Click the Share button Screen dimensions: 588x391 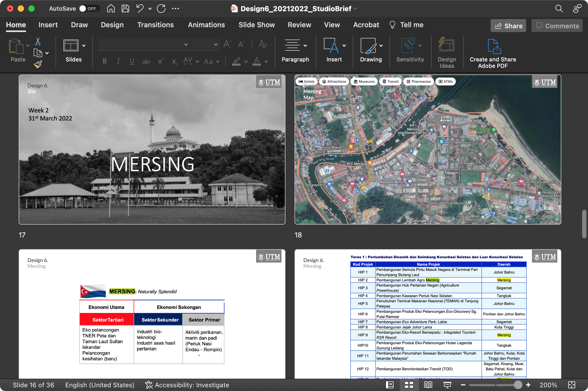(x=508, y=26)
